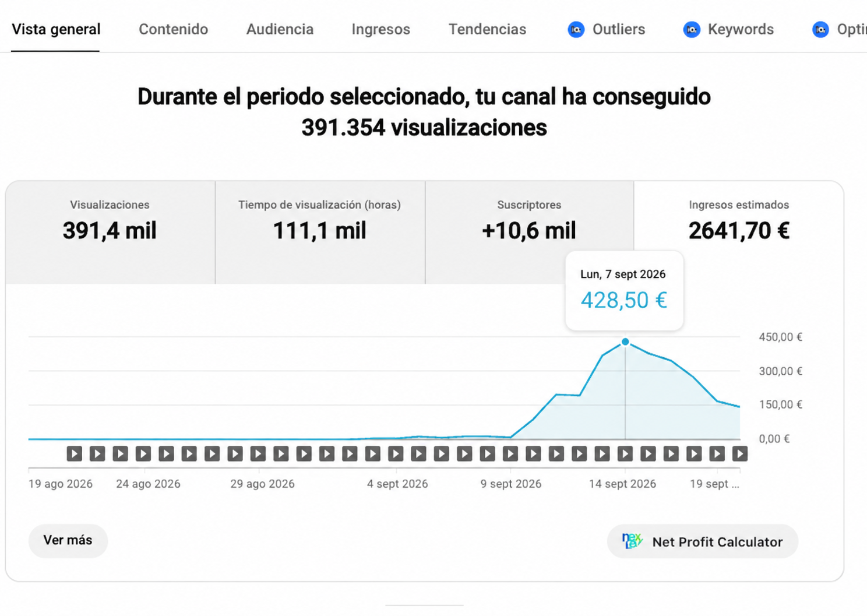Click the 450,00 € axis label
Image resolution: width=867 pixels, height=616 pixels.
coord(781,337)
